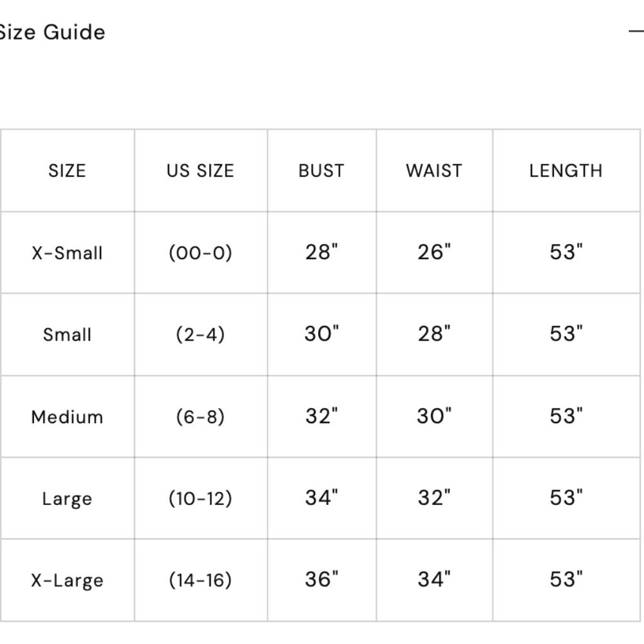Select the X-Large size cell

pos(67,580)
